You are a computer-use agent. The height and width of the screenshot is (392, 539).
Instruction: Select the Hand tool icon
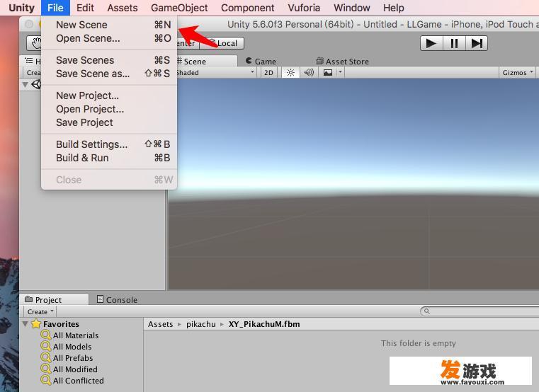[x=35, y=43]
